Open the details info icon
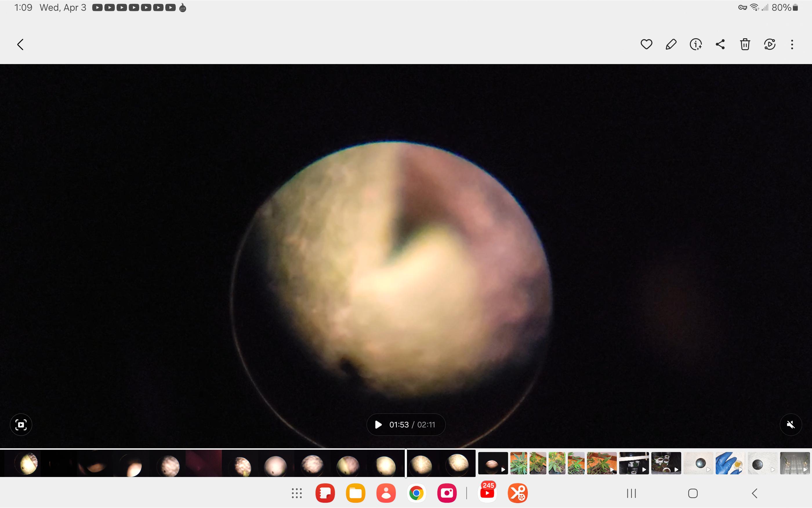Viewport: 812px width, 508px height. (x=695, y=44)
